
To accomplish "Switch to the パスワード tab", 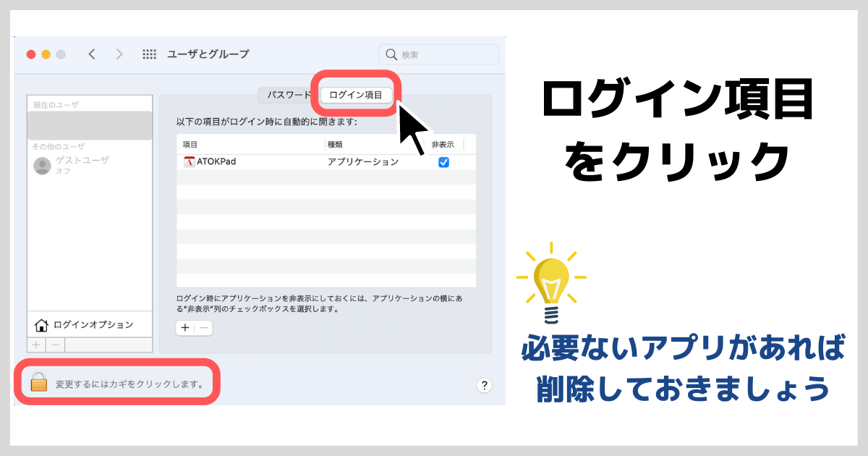I will (x=288, y=95).
